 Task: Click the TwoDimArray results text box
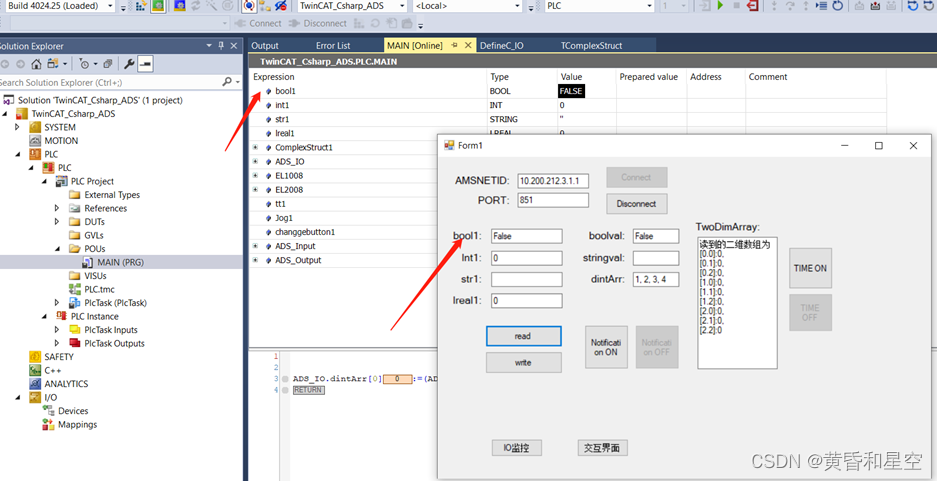[737, 303]
